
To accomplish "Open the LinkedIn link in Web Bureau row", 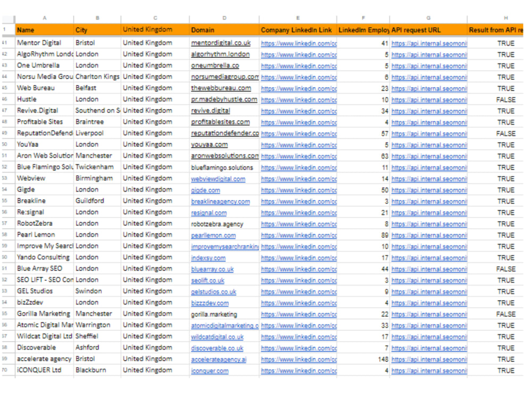I will coord(298,88).
